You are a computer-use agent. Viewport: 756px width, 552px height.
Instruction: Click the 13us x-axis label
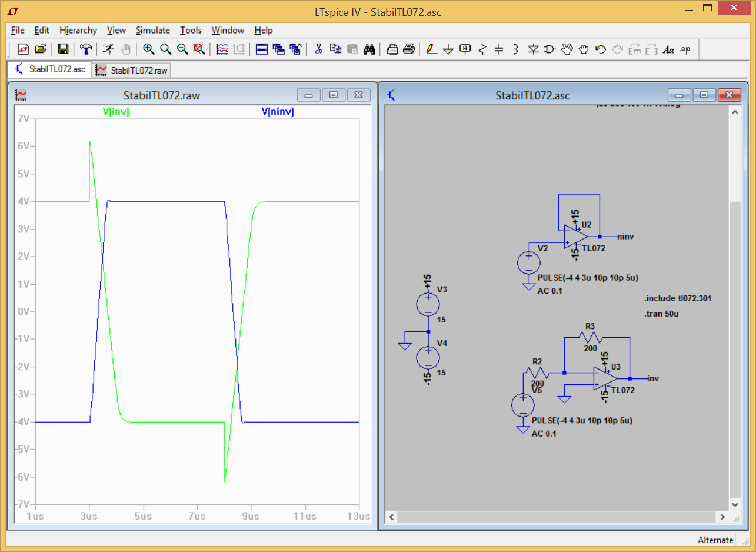tap(359, 516)
